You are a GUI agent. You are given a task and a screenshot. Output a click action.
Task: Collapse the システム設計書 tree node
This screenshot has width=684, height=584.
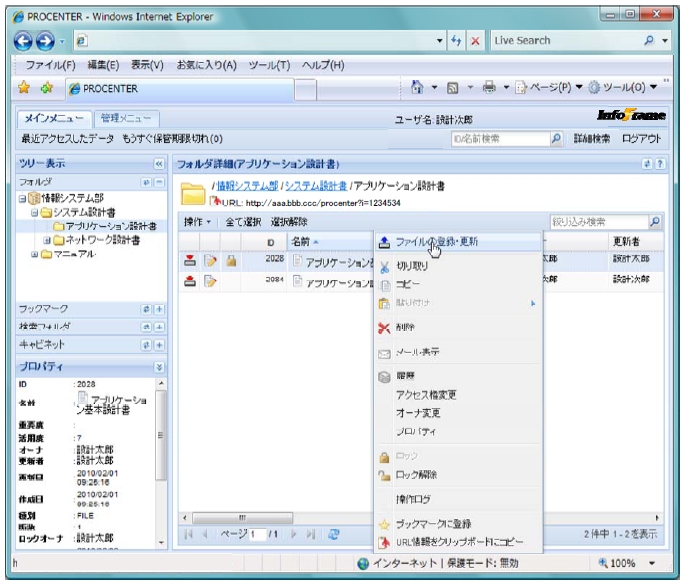point(34,212)
